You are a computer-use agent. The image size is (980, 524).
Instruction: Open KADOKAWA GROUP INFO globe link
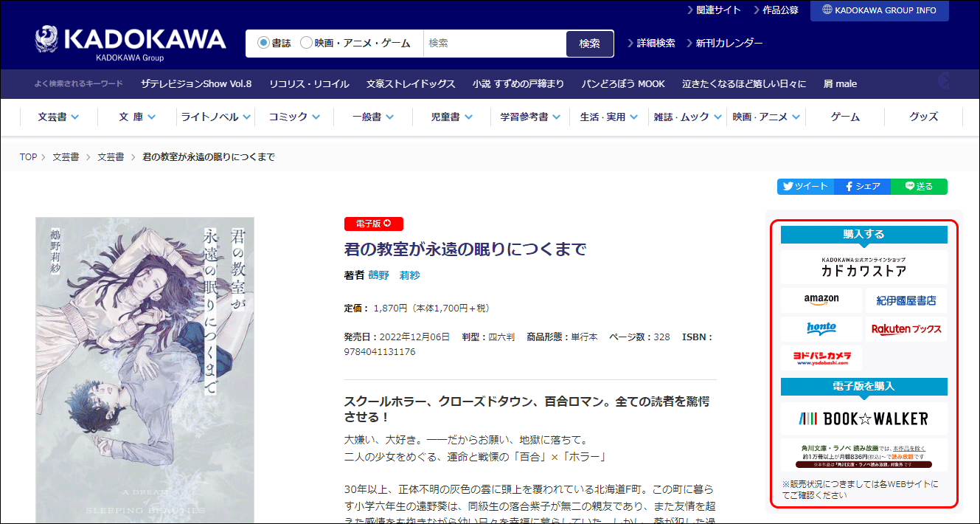879,10
